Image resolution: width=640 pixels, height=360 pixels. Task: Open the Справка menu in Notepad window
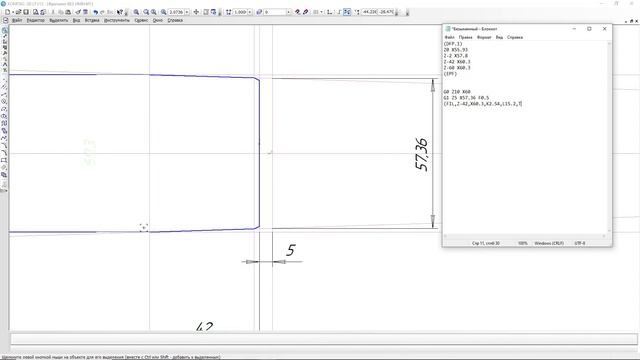pos(515,37)
